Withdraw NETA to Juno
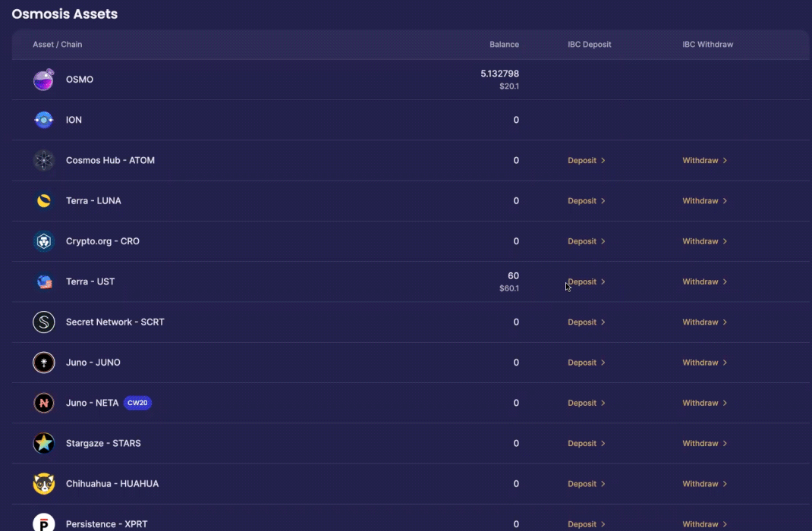This screenshot has height=531, width=812. 705,403
